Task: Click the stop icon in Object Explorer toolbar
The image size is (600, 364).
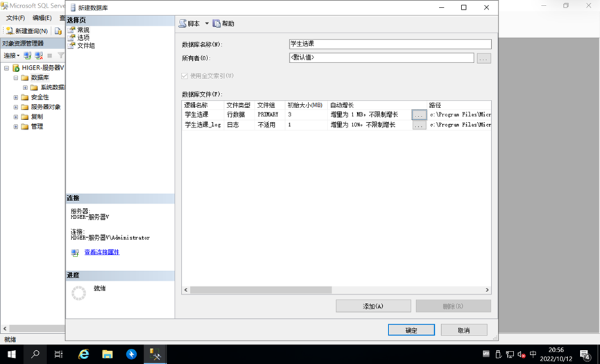Action: [x=49, y=55]
